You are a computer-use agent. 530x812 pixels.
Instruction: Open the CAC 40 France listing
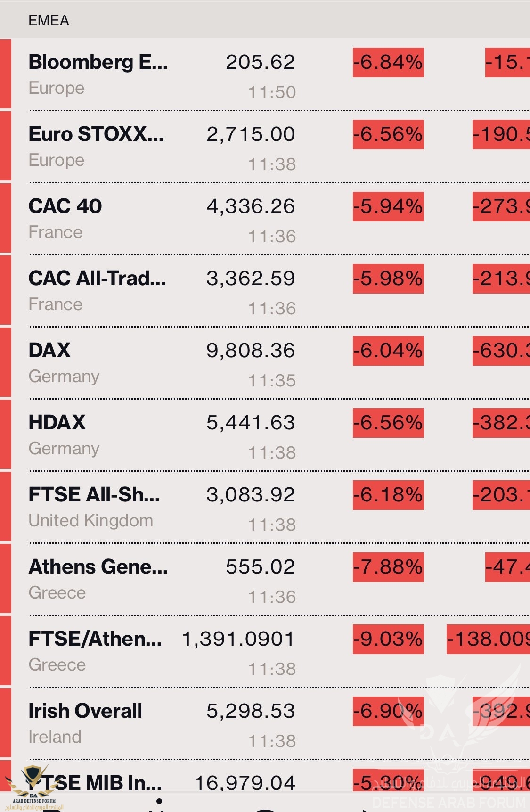click(265, 219)
